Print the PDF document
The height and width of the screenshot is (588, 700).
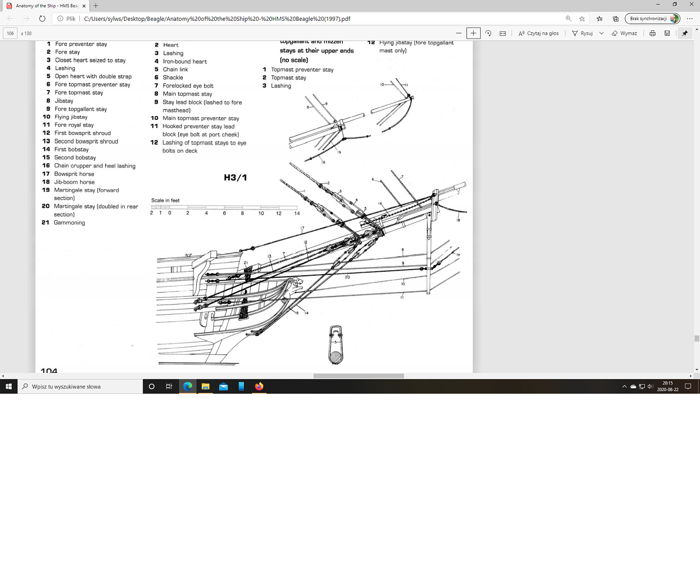[x=652, y=33]
